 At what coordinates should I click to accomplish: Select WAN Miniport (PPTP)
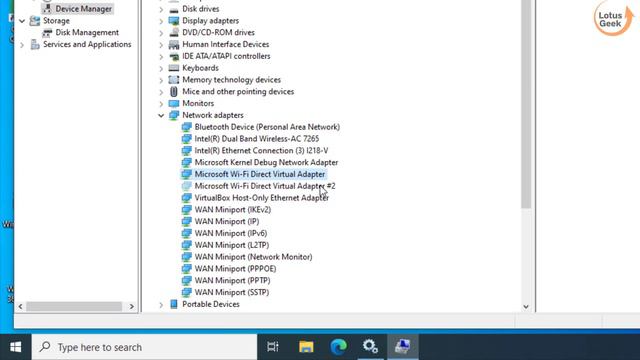click(232, 281)
